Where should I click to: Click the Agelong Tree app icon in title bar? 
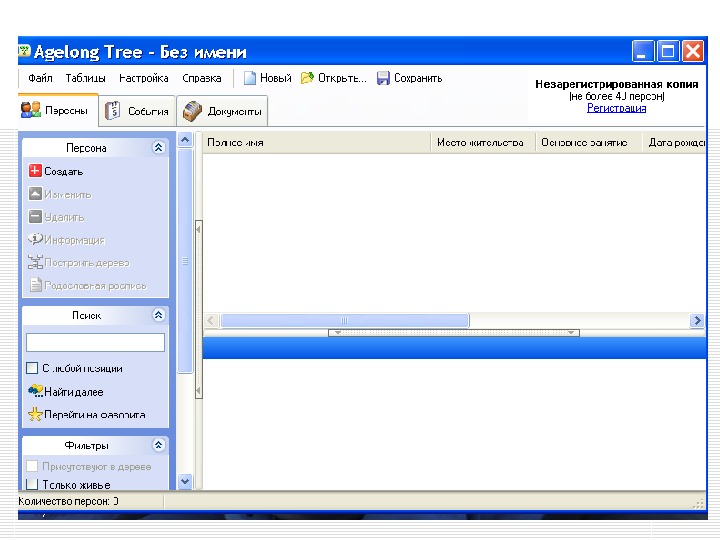click(x=24, y=51)
